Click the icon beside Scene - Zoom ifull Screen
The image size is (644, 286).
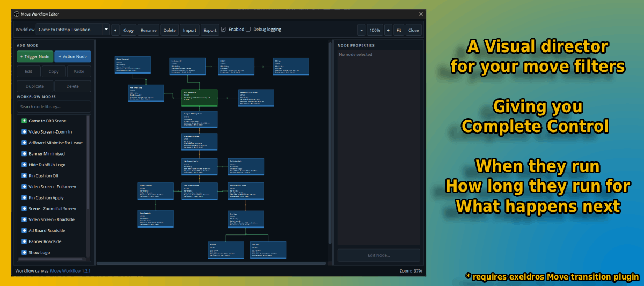point(24,208)
